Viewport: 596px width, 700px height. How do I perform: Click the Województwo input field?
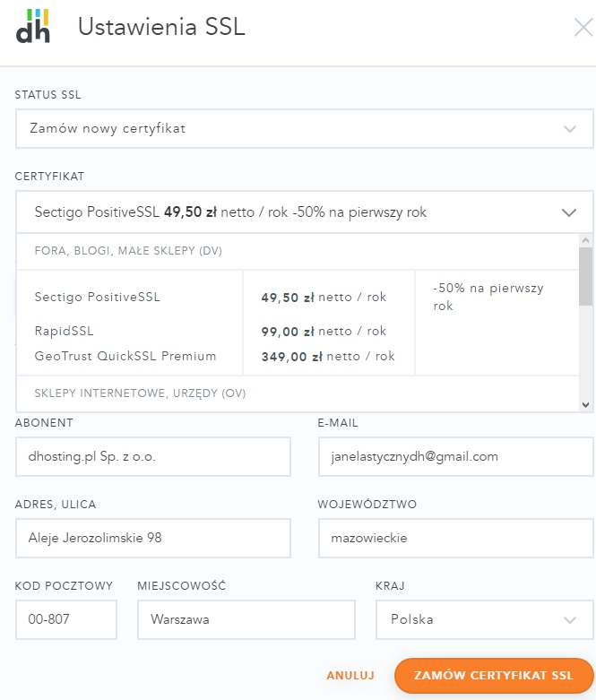(x=456, y=538)
